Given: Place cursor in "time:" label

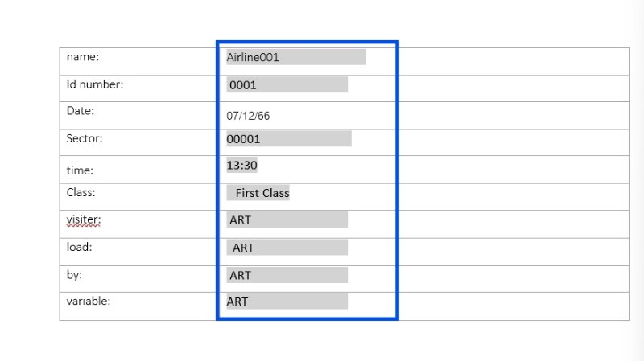Looking at the screenshot, I should [80, 170].
